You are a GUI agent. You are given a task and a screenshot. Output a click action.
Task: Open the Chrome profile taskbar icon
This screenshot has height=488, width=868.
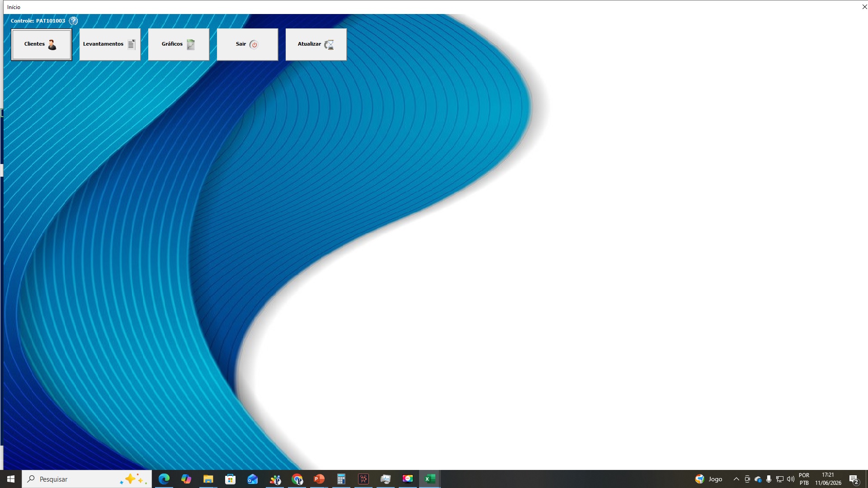click(297, 479)
